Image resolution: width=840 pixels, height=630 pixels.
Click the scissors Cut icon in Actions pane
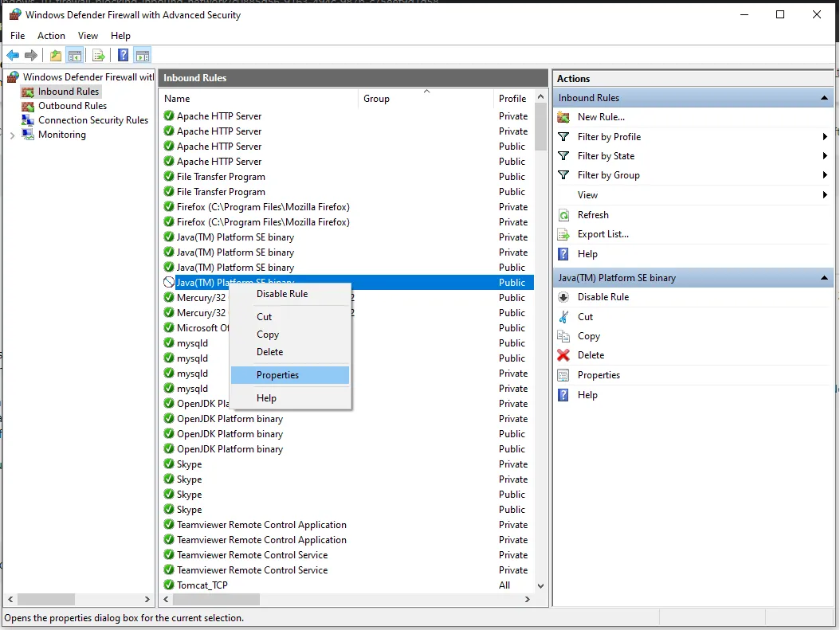(x=563, y=317)
